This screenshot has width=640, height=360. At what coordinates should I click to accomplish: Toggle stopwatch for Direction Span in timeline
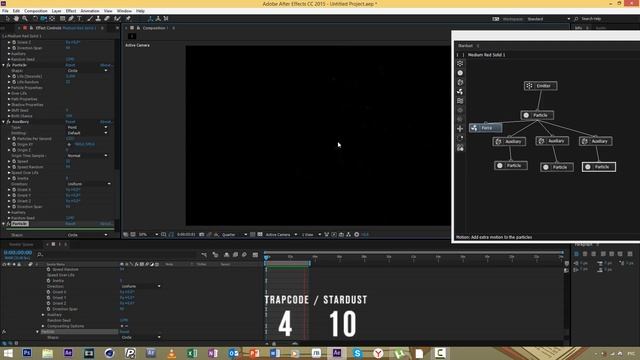(x=49, y=309)
